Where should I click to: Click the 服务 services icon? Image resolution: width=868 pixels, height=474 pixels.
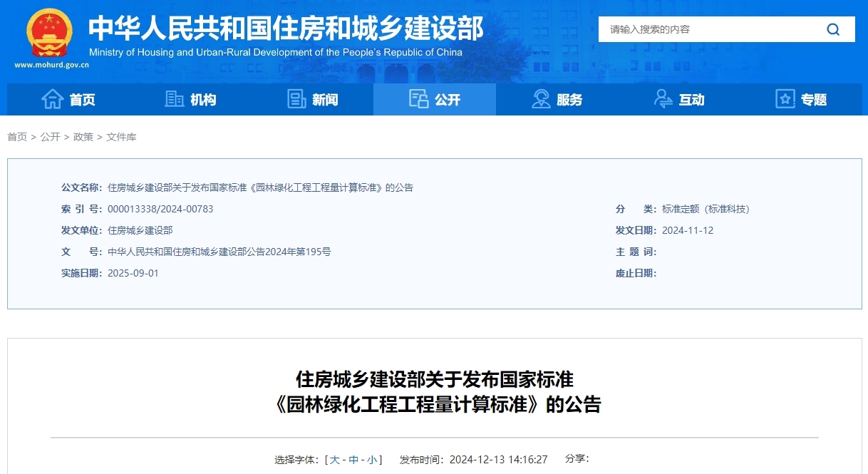(x=540, y=99)
